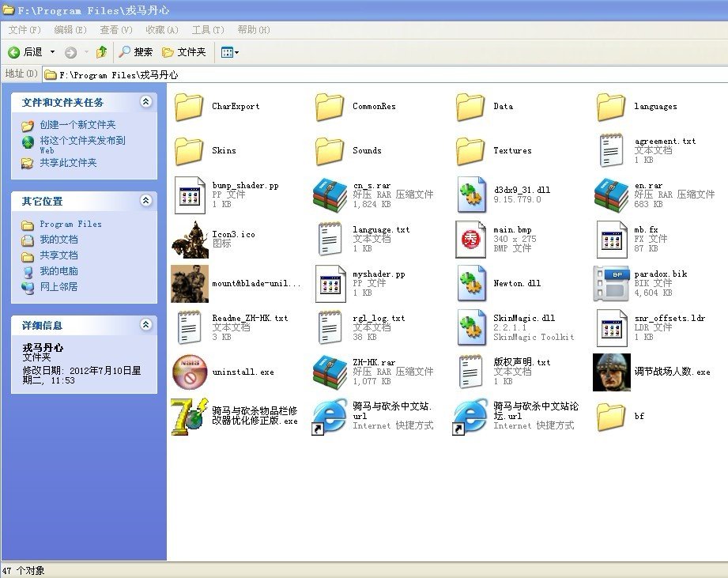Image resolution: width=728 pixels, height=578 pixels.
Task: Open the Back button history dropdown arrow
Action: pos(52,52)
